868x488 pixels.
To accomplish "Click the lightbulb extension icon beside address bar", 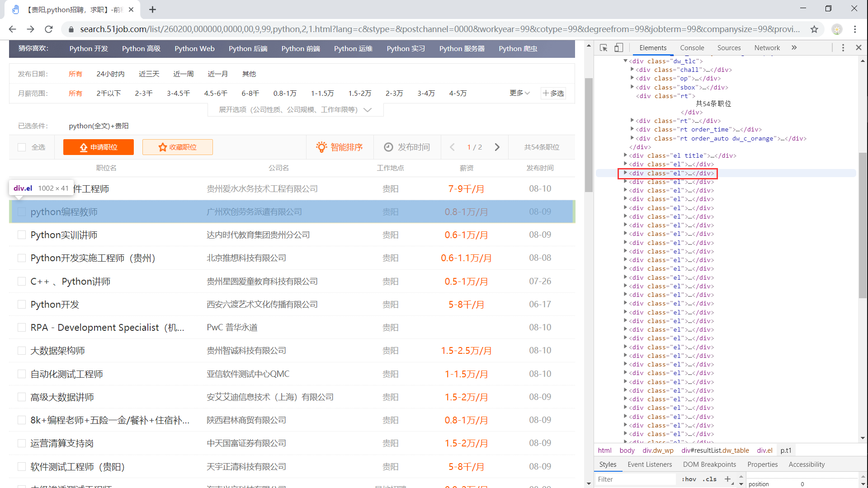I will click(x=837, y=29).
